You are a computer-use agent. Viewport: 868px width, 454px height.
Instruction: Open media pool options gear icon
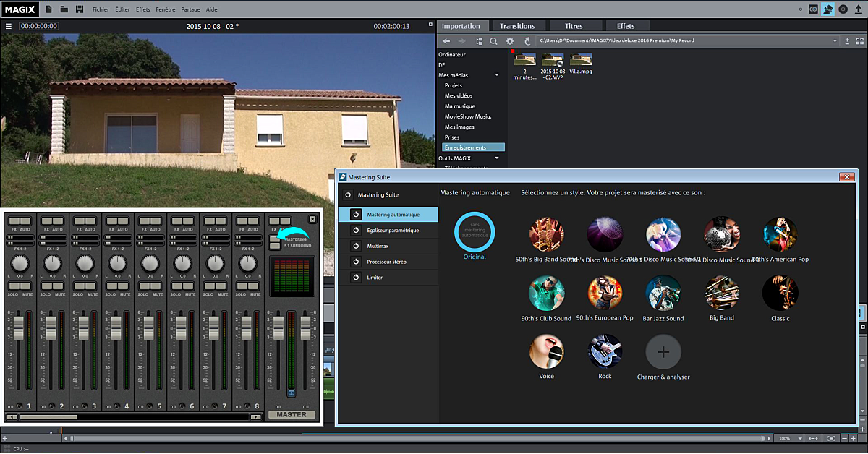pyautogui.click(x=510, y=41)
